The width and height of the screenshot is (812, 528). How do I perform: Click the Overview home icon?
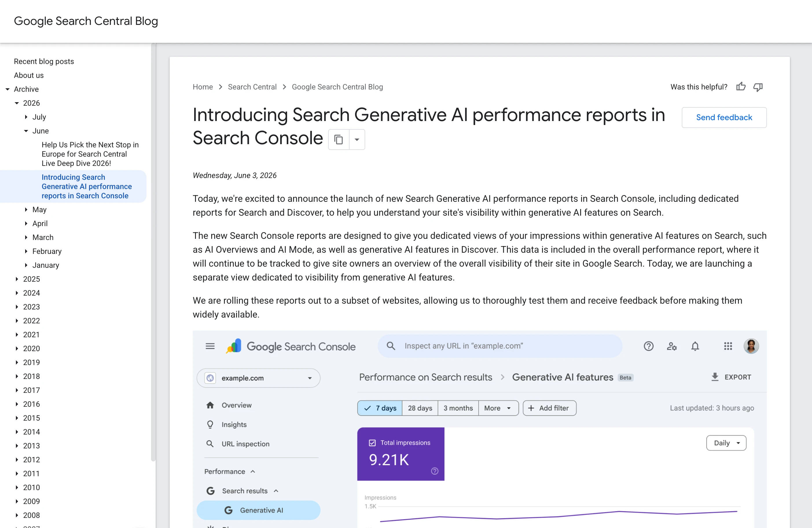(x=210, y=405)
